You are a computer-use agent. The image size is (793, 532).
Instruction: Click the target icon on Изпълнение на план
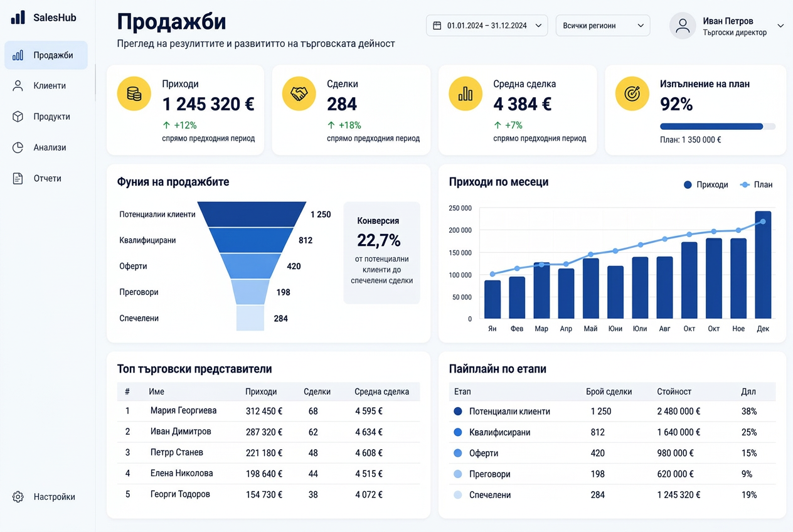(632, 93)
